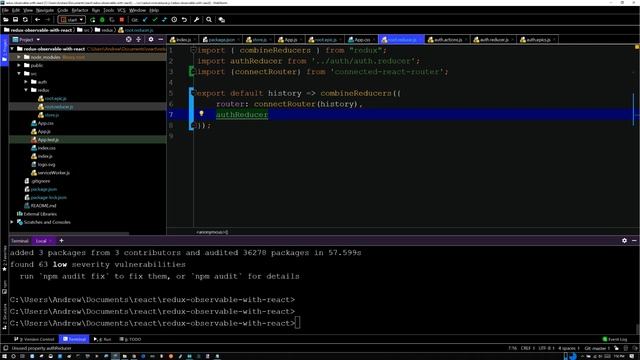Screen dimensions: 640x360
Task: Navigate back with the left arrow icon
Action: 38,20
